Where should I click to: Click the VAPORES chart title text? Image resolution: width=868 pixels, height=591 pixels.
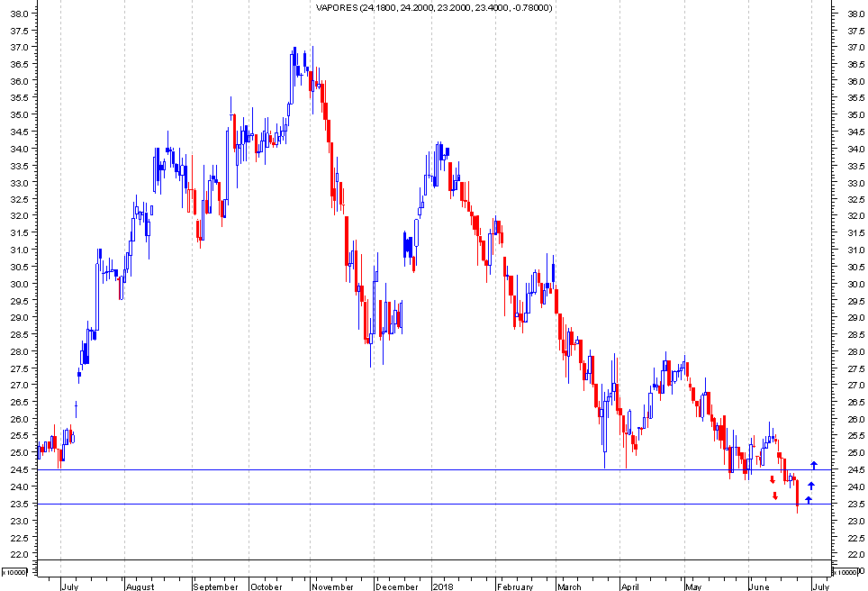434,8
